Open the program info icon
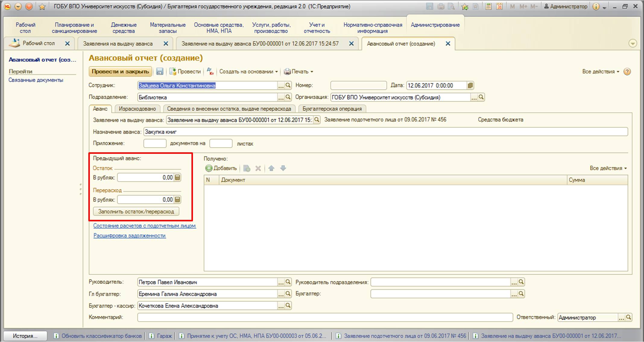This screenshot has height=342, width=644. (x=596, y=7)
